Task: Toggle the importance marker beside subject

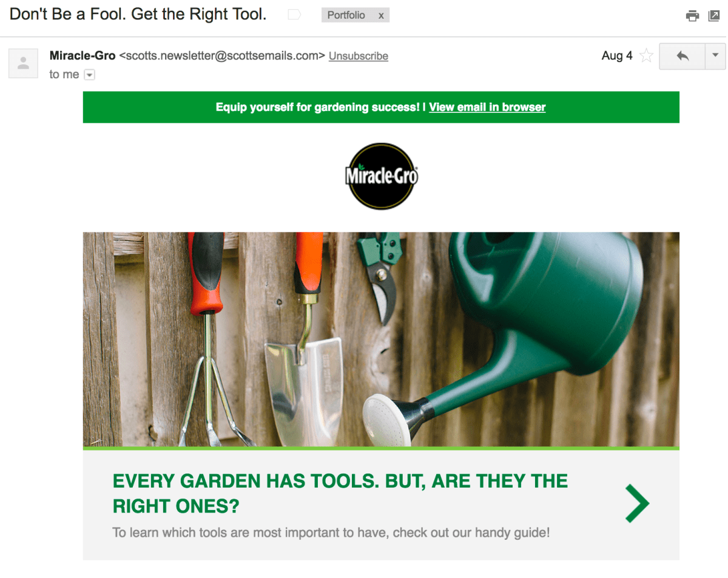Action: (x=294, y=15)
